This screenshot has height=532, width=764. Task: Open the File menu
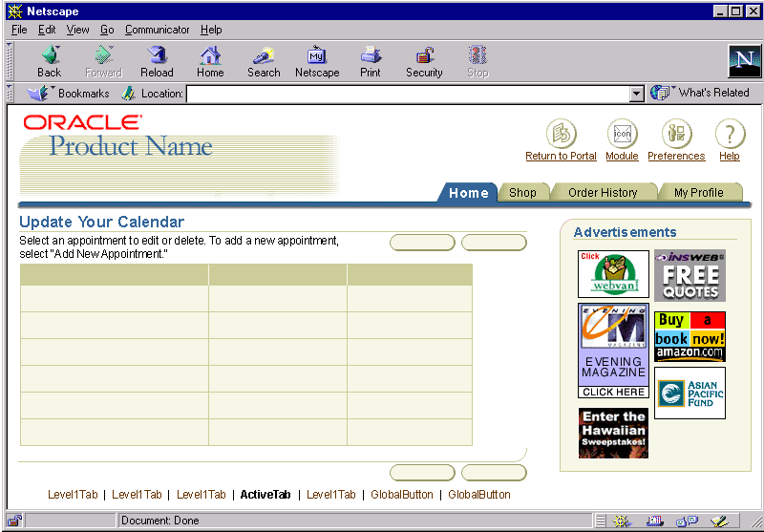click(x=19, y=30)
